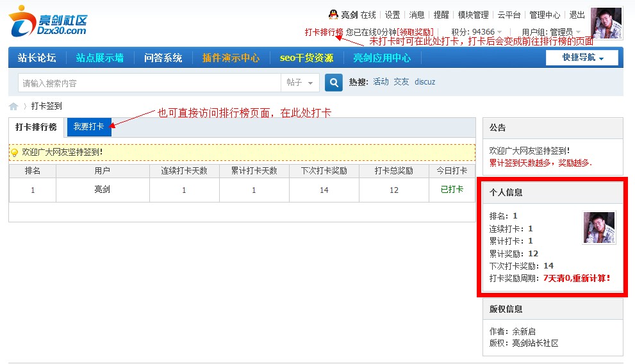Click value 12 in 打卡总奖励 column
This screenshot has height=364, width=635.
point(394,190)
